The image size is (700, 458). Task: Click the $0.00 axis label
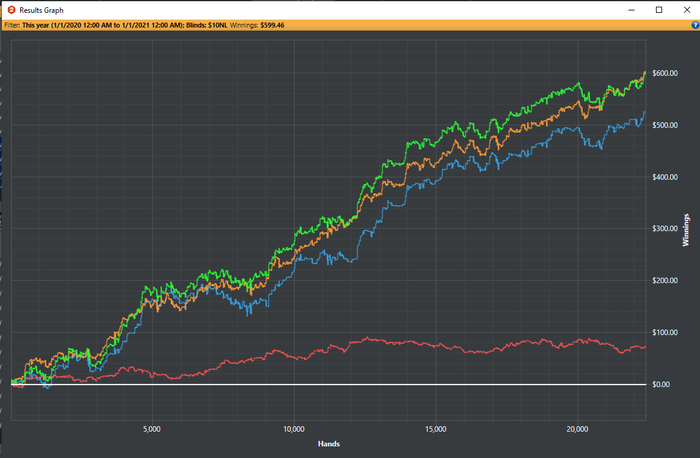(x=661, y=384)
